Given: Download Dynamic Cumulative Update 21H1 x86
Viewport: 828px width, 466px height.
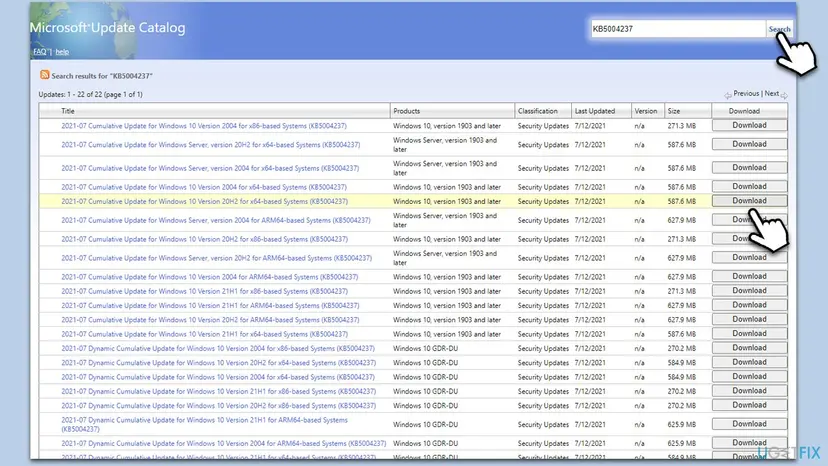Looking at the screenshot, I should (749, 390).
